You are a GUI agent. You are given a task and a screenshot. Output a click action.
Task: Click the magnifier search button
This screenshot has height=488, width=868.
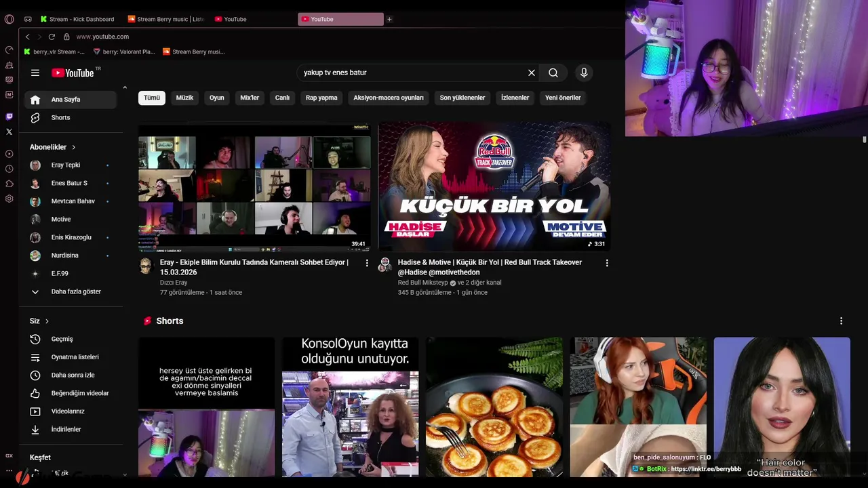553,73
